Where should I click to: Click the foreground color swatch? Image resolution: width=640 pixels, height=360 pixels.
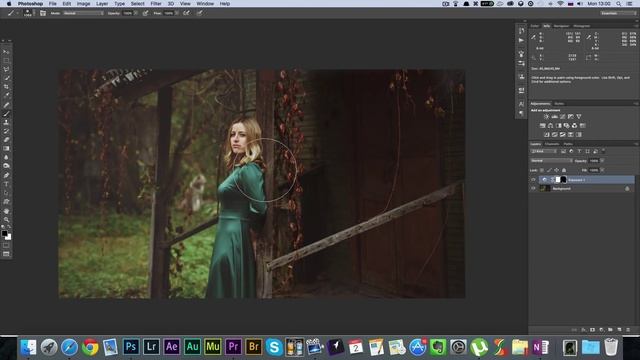click(x=4, y=233)
